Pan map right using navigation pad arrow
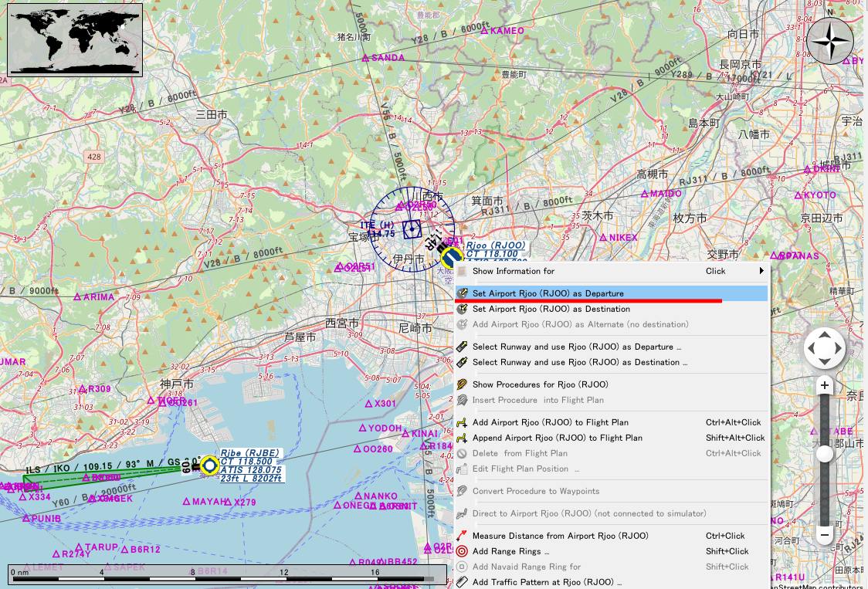The height and width of the screenshot is (589, 868). pyautogui.click(x=840, y=349)
